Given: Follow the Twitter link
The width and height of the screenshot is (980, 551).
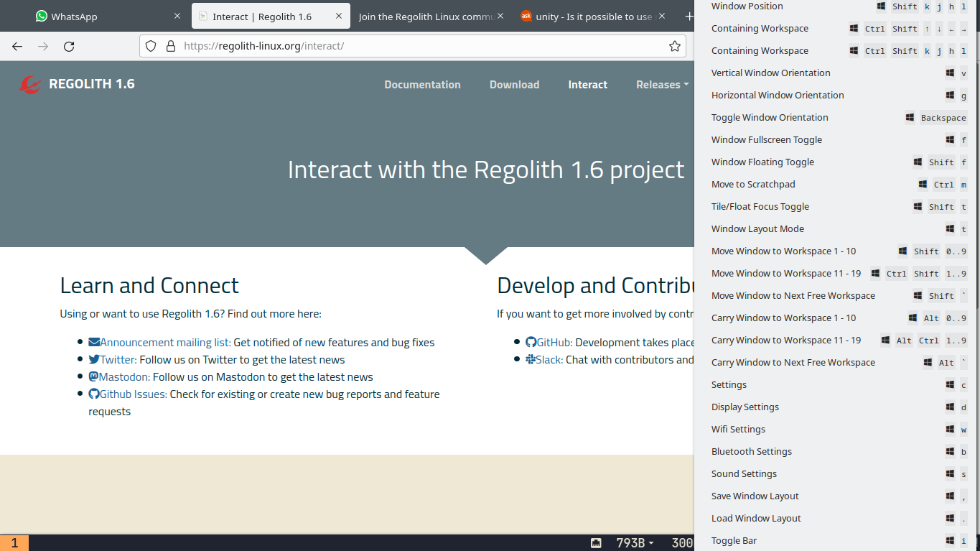Looking at the screenshot, I should [x=118, y=360].
